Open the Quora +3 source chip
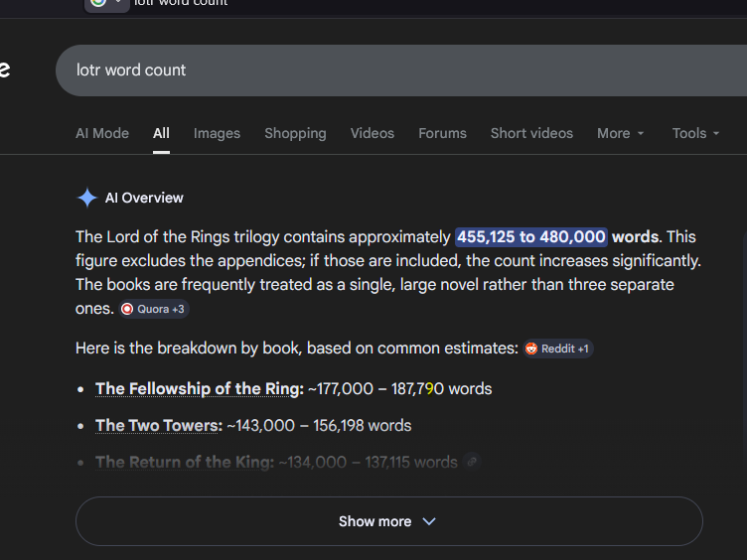Screen dimensions: 747x560 click(x=154, y=309)
